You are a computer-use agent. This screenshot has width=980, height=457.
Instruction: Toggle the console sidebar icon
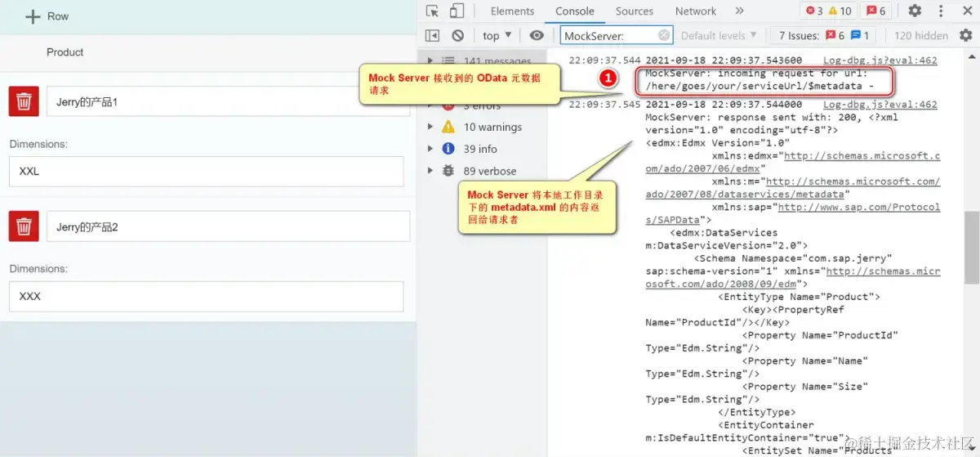click(433, 35)
